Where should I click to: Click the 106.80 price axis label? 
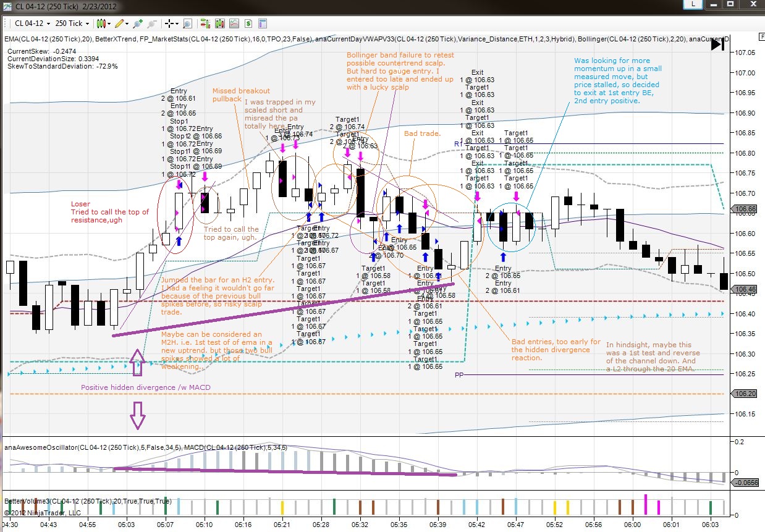(x=746, y=153)
